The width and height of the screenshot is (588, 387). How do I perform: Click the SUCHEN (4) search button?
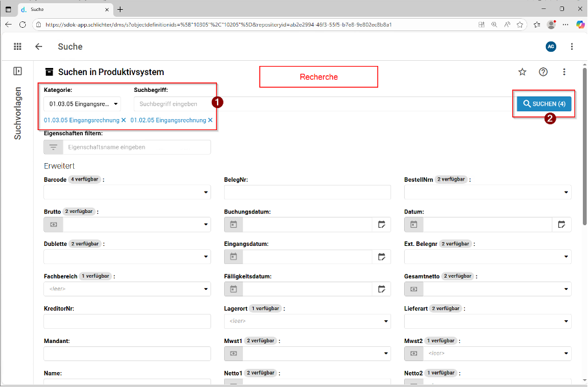tap(544, 104)
